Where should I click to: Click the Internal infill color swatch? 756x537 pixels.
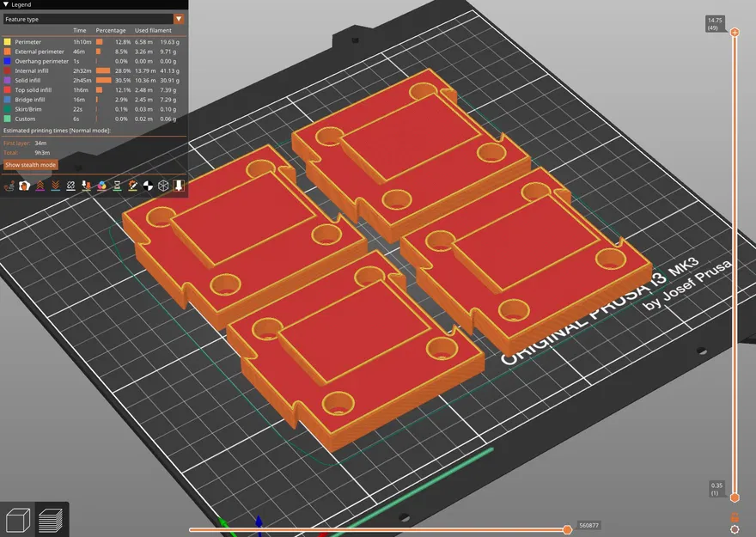(x=6, y=70)
